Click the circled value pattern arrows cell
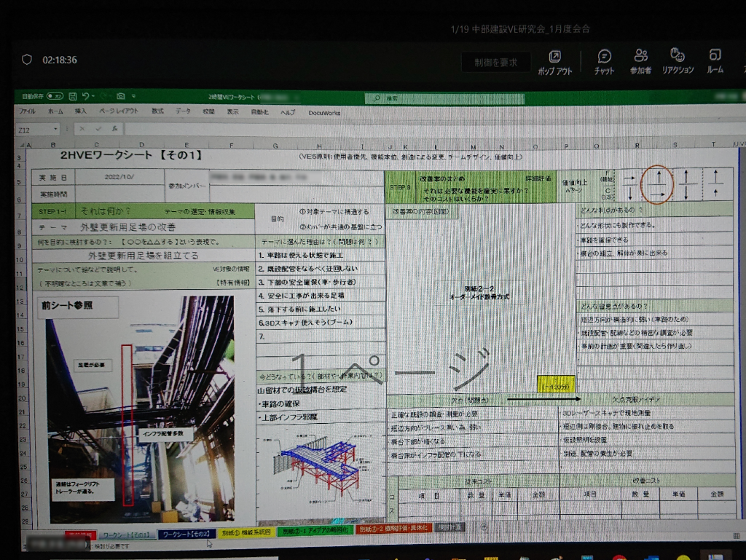The height and width of the screenshot is (560, 746). (657, 185)
